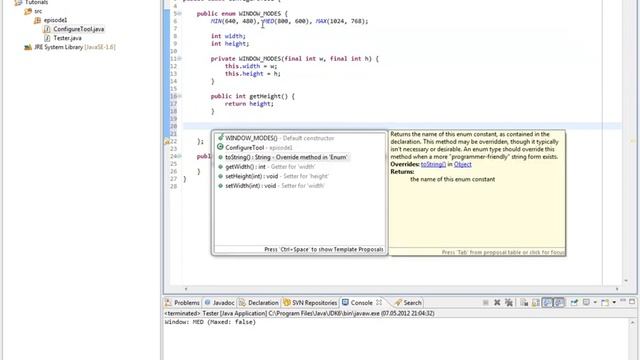The image size is (640, 360).
Task: Click the src source folder icon
Action: [x=28, y=11]
